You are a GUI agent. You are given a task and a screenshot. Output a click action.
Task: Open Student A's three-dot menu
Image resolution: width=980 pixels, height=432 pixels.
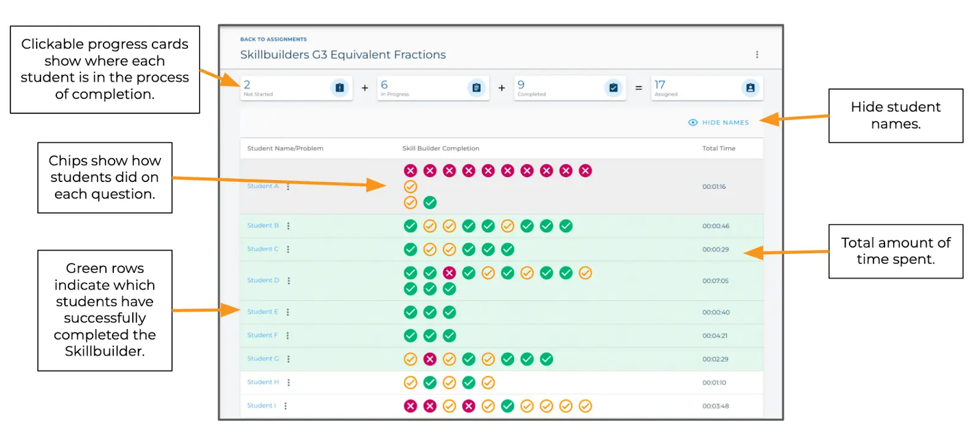(x=288, y=186)
